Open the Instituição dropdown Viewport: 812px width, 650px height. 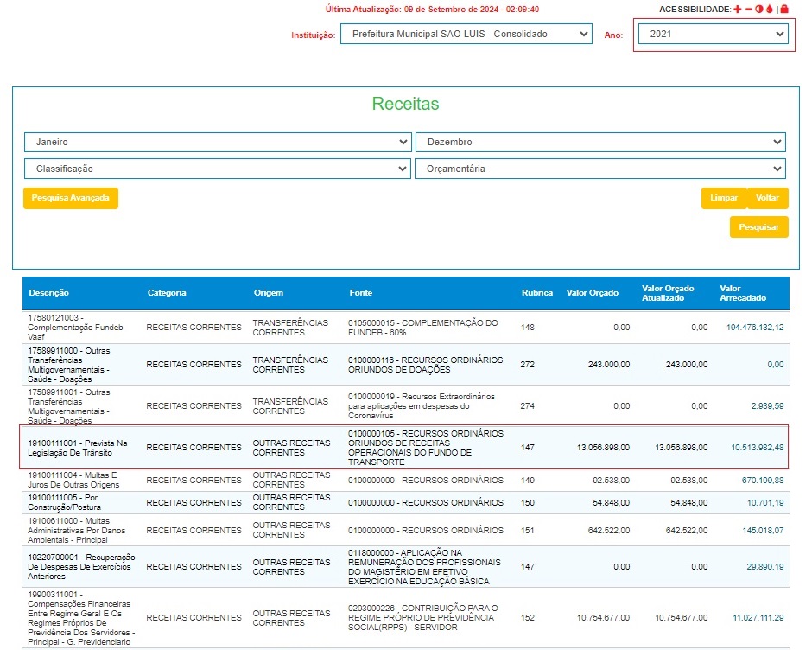(466, 34)
